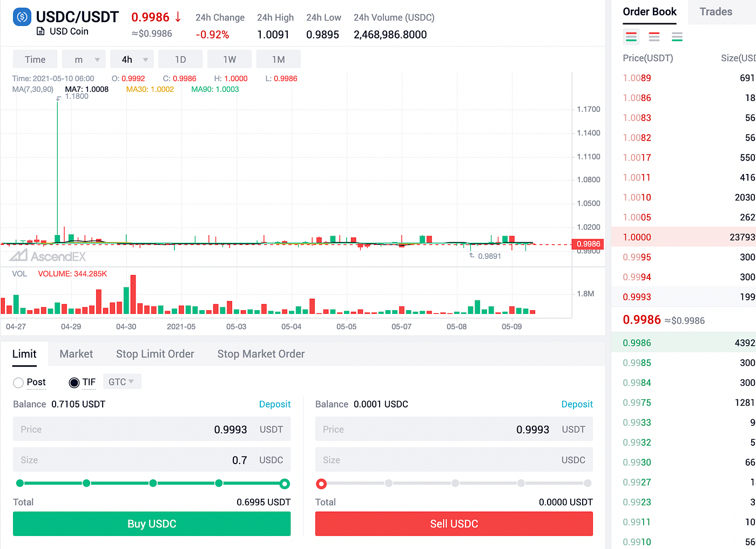This screenshot has width=756, height=549.
Task: Click the buy slider 100% end handle
Action: (x=285, y=484)
